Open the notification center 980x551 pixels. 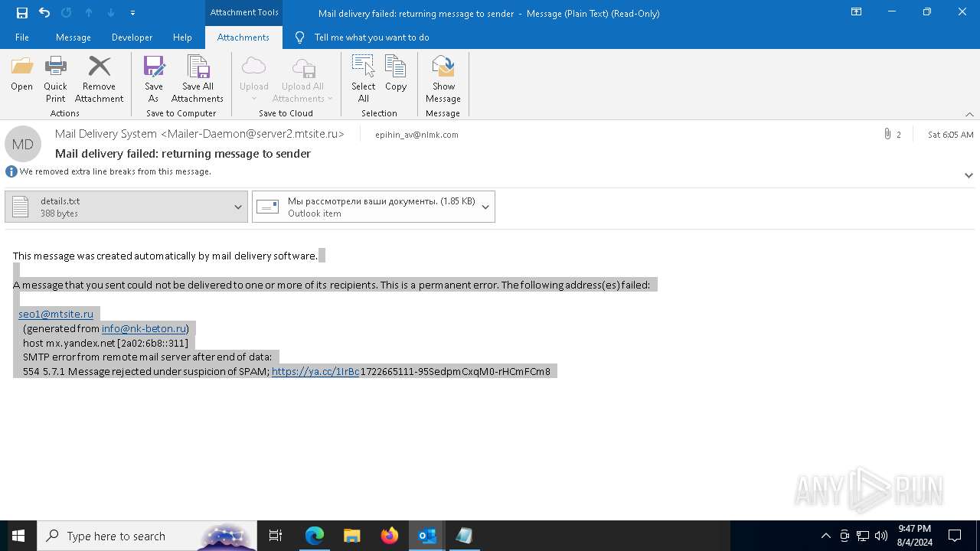pos(955,536)
